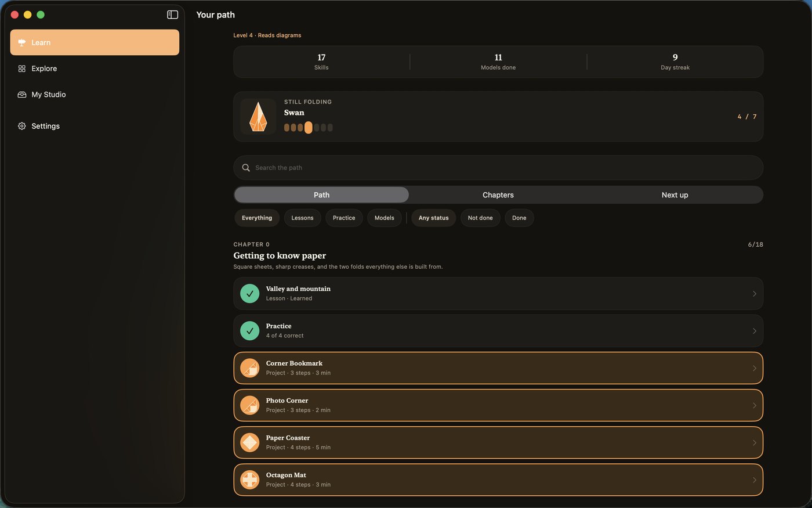
Task: Click the Explore grid icon
Action: tap(22, 69)
